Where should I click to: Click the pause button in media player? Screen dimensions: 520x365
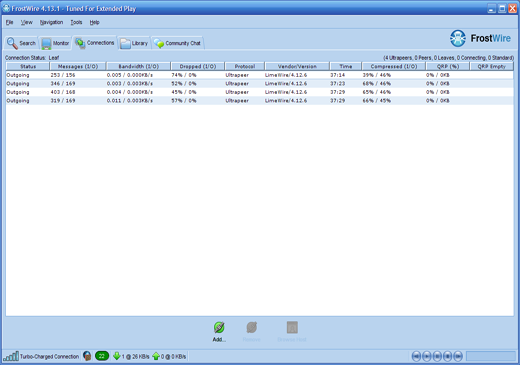pos(437,356)
